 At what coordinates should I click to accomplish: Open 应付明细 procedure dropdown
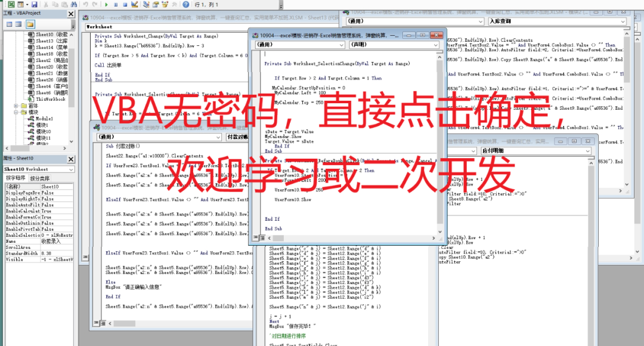[588, 151]
